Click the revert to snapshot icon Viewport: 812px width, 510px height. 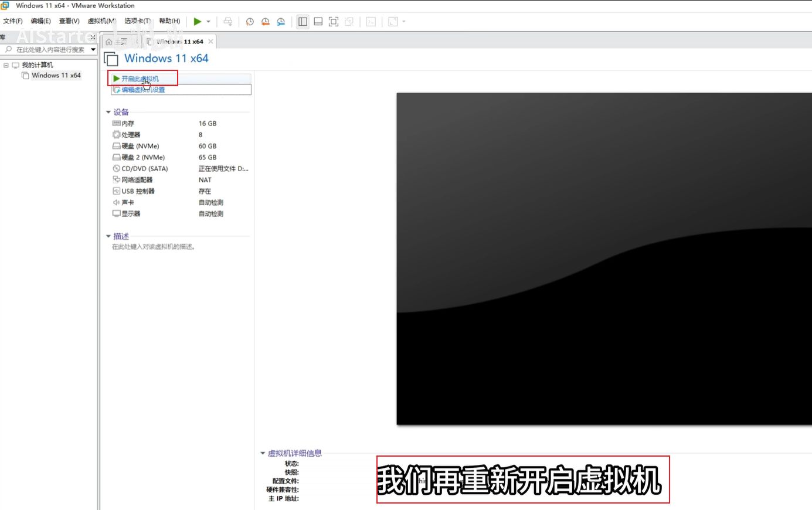(266, 22)
